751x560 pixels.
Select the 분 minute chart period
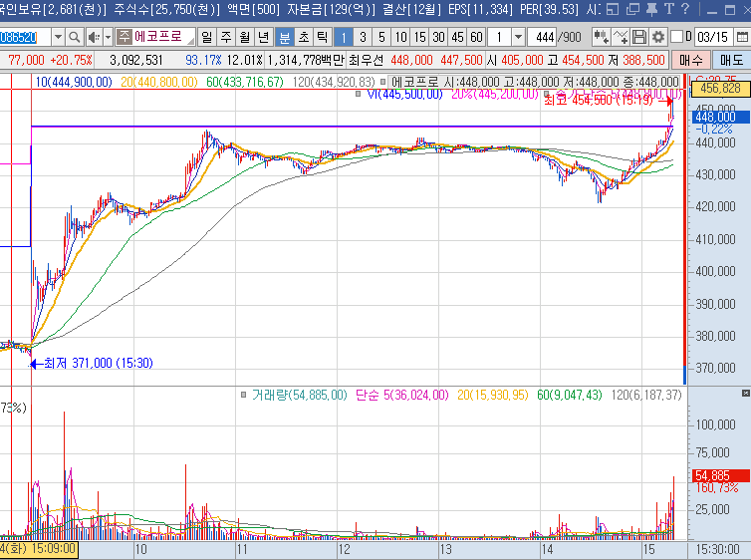(285, 37)
